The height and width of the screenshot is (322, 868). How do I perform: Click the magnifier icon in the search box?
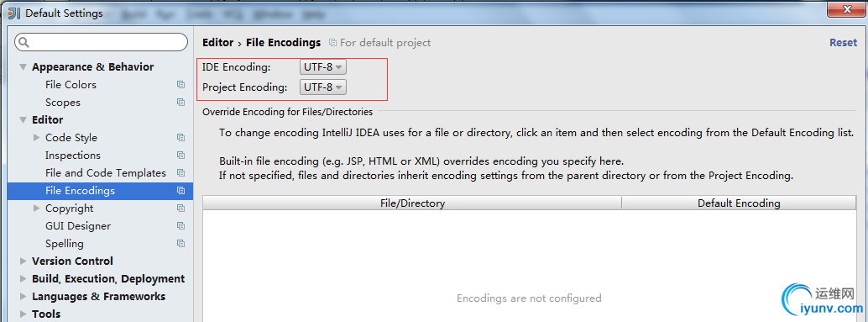(24, 43)
